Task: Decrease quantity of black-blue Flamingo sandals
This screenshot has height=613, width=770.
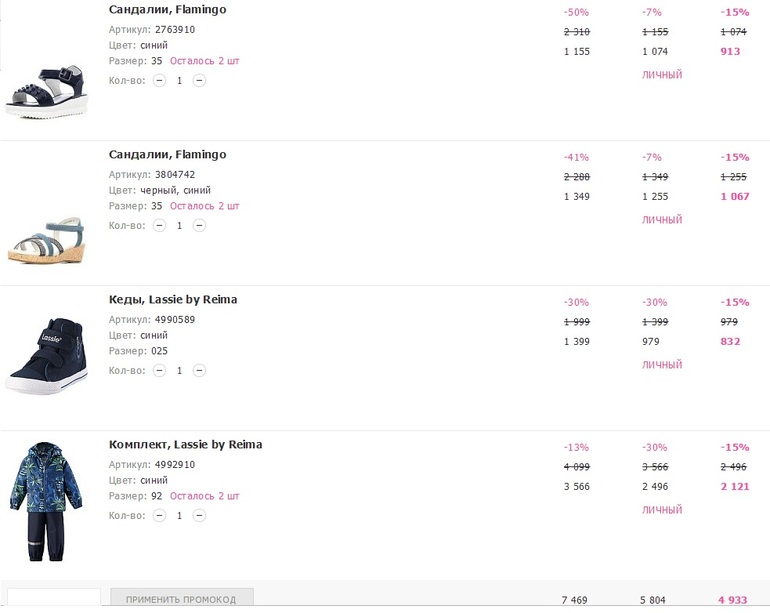Action: point(160,225)
